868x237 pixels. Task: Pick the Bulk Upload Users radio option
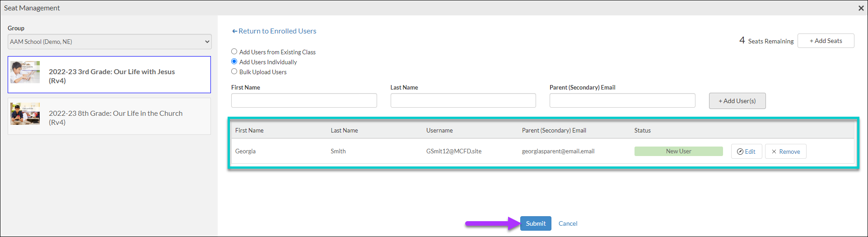(x=234, y=71)
